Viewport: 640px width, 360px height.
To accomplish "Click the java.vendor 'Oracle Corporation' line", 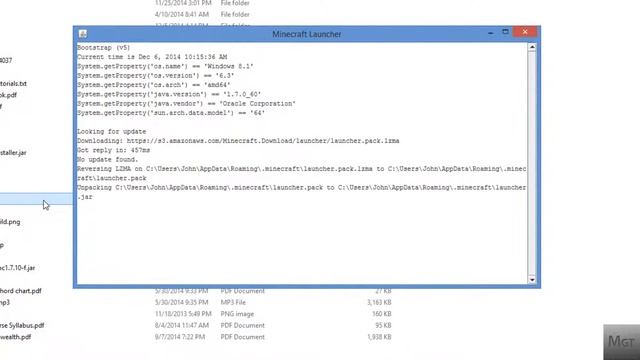I will pos(187,104).
